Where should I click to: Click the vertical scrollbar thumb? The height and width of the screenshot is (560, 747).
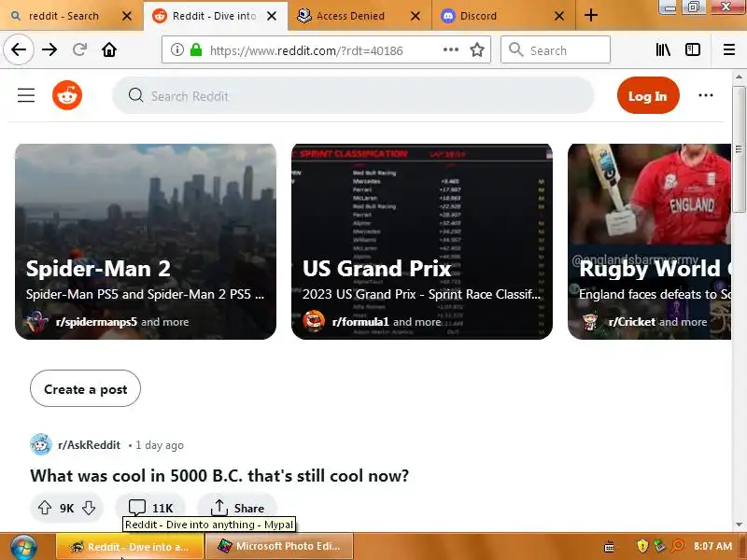tap(739, 149)
